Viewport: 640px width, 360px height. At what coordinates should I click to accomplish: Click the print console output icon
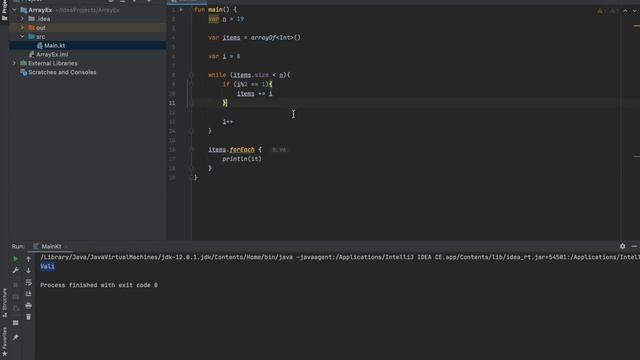click(28, 305)
